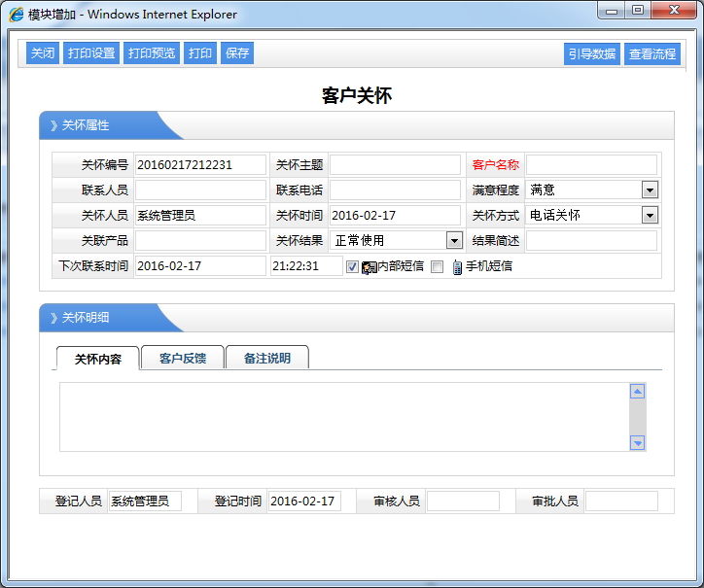This screenshot has width=704, height=588.
Task: Click the 客户名称 input field
Action: pos(591,165)
